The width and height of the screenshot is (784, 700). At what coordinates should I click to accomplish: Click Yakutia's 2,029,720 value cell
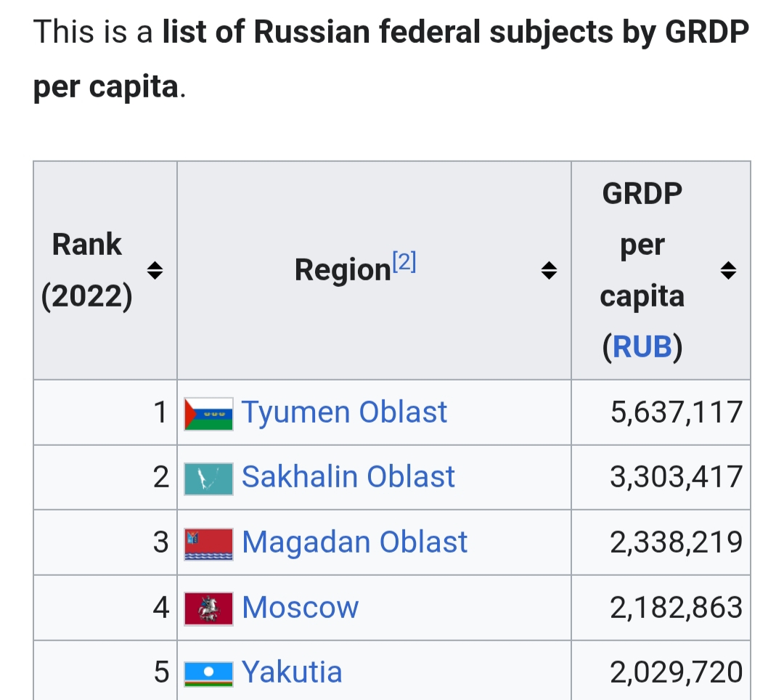(676, 672)
